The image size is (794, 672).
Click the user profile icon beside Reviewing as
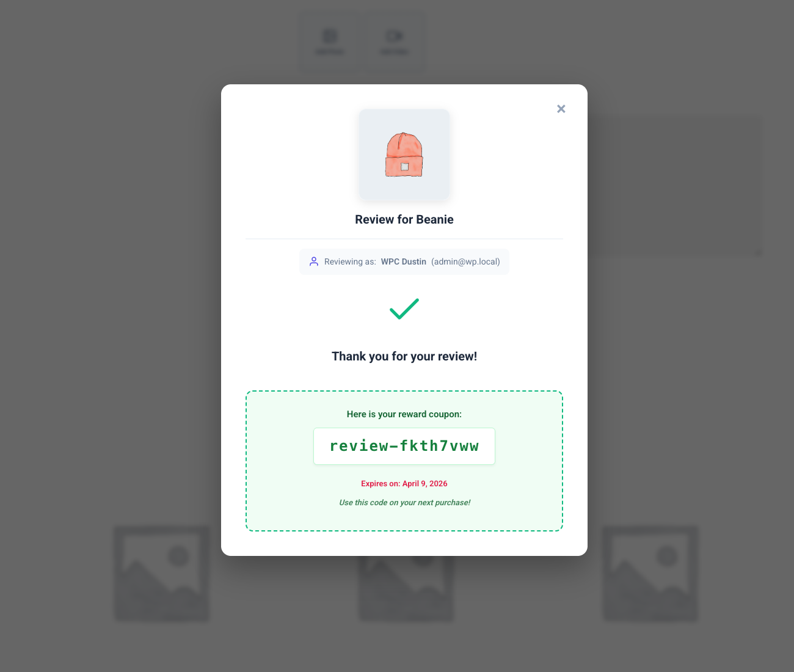pos(314,261)
